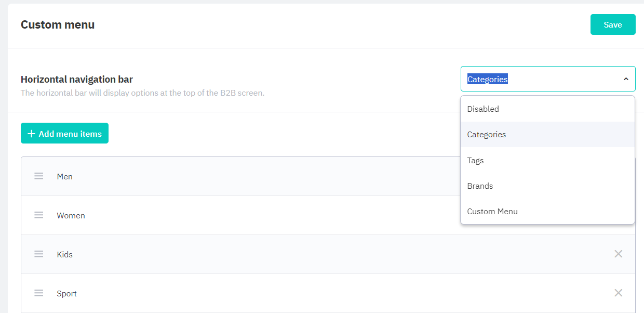Click the Sport row reorder handle
The image size is (644, 313).
click(x=39, y=293)
